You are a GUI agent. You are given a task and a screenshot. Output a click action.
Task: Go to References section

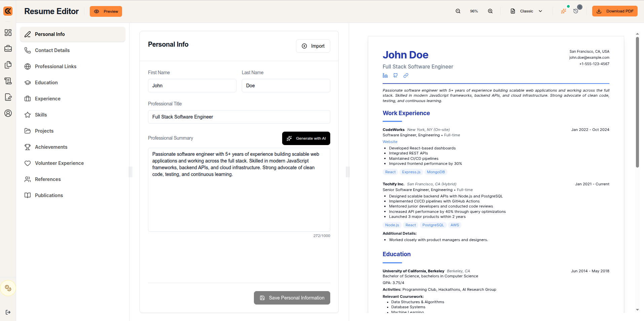click(73, 179)
